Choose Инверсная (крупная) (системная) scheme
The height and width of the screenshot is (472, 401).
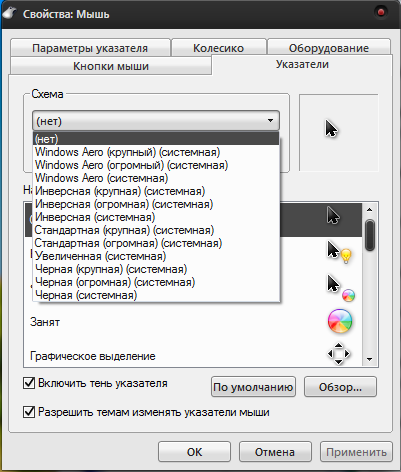(156, 191)
